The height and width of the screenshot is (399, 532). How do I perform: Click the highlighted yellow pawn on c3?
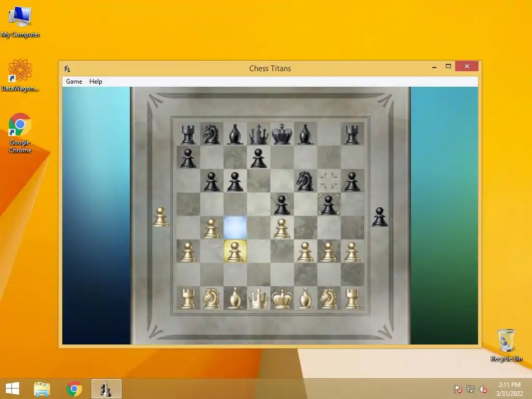tap(235, 251)
